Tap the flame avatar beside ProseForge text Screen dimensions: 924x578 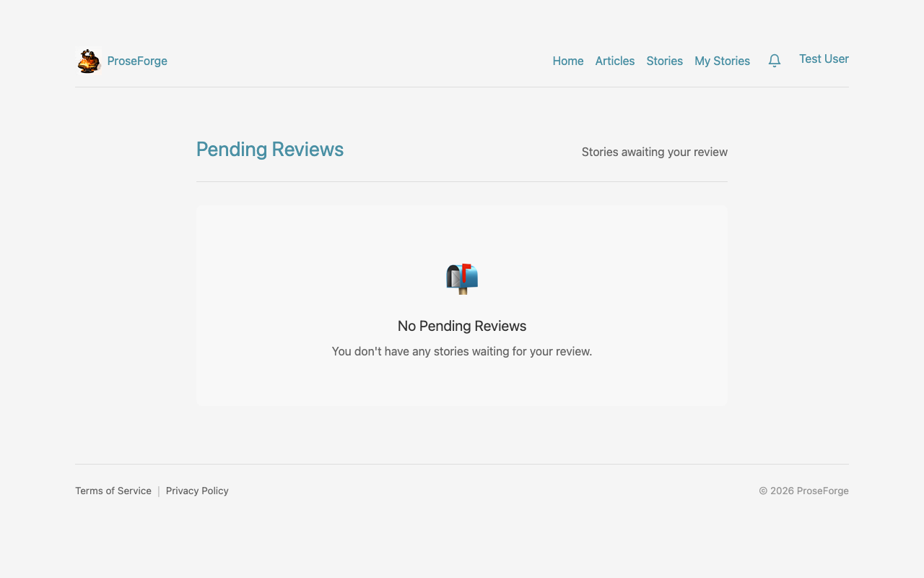tap(88, 61)
